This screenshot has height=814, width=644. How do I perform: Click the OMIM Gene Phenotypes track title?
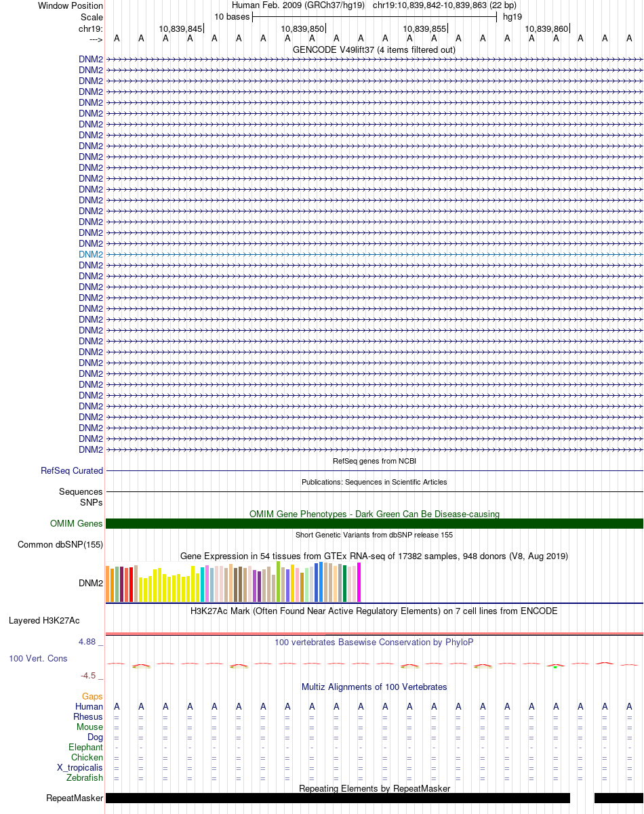[x=374, y=514]
